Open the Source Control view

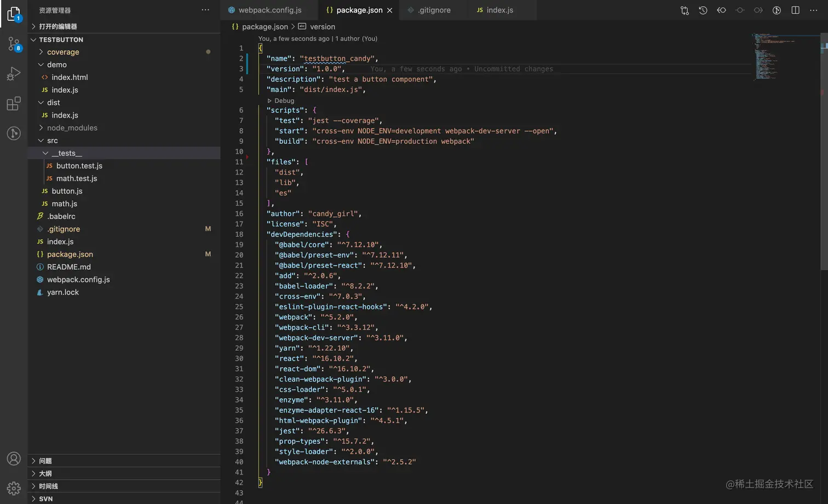(14, 44)
